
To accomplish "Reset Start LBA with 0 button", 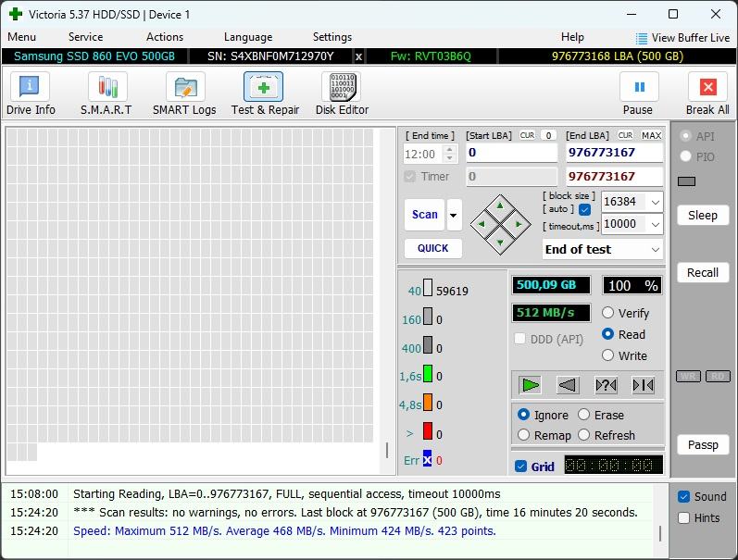I will (x=548, y=135).
